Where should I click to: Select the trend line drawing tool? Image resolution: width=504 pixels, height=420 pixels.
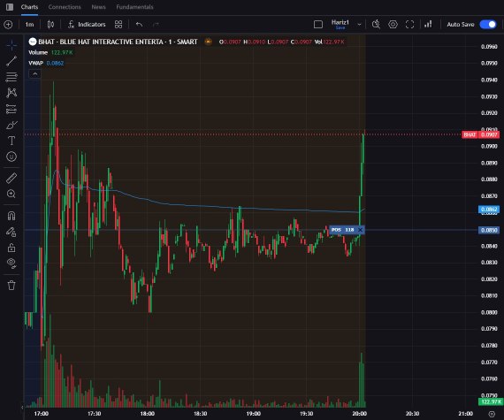(11, 61)
